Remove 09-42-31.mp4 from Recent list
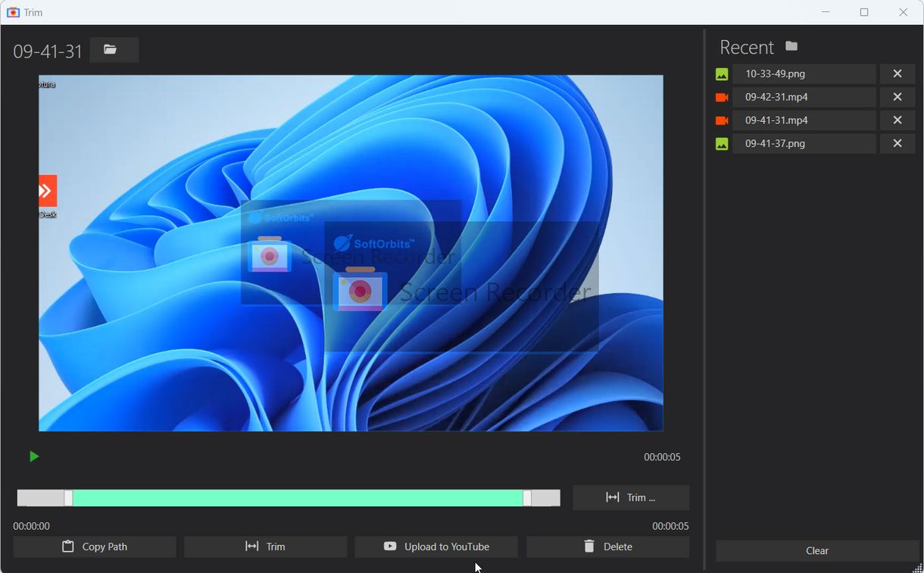 pos(897,97)
